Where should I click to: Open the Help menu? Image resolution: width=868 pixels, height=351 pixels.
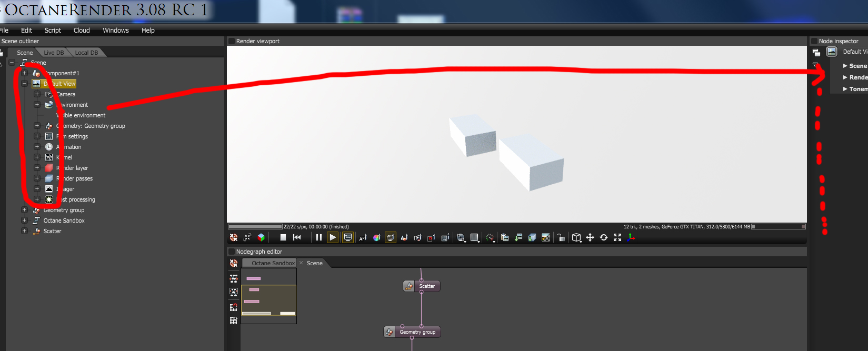point(148,31)
